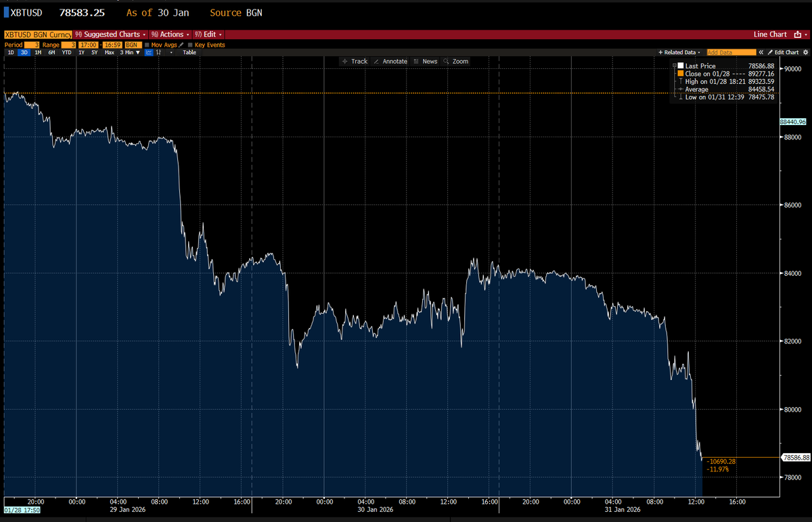812x522 pixels.
Task: Click the -10690.28 change value
Action: [x=721, y=461]
